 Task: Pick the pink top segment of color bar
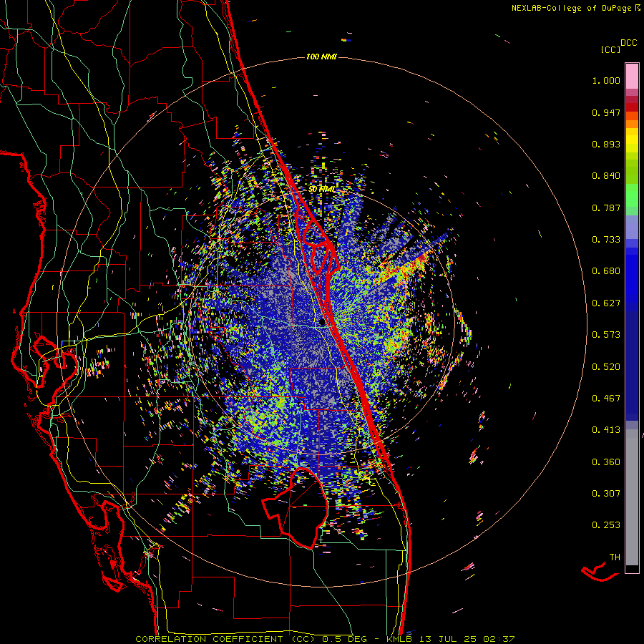tap(632, 76)
